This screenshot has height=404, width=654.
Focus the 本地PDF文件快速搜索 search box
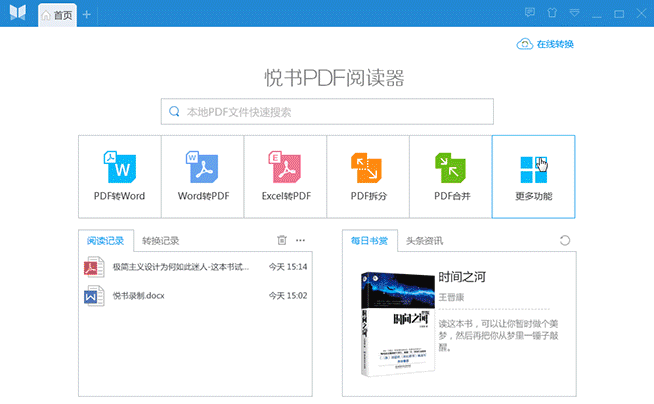tap(327, 112)
